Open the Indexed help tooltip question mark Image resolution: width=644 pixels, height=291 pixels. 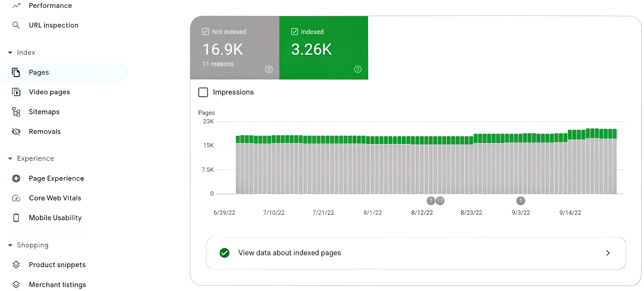(x=357, y=69)
